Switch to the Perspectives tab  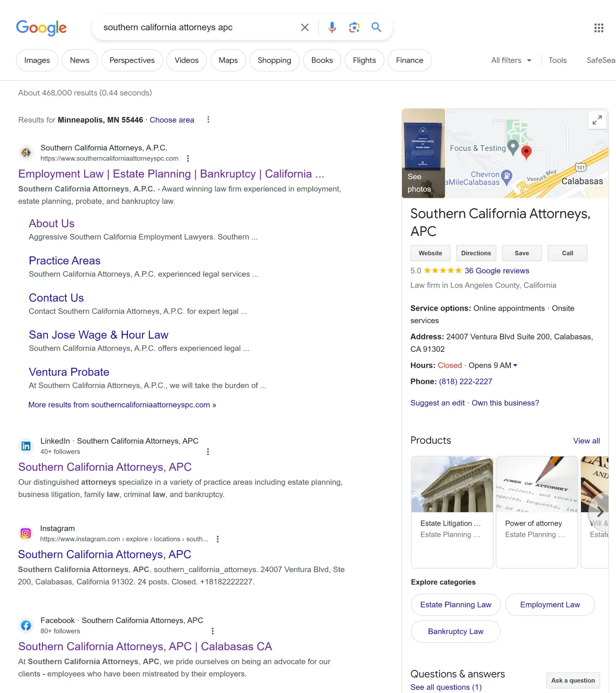point(132,60)
